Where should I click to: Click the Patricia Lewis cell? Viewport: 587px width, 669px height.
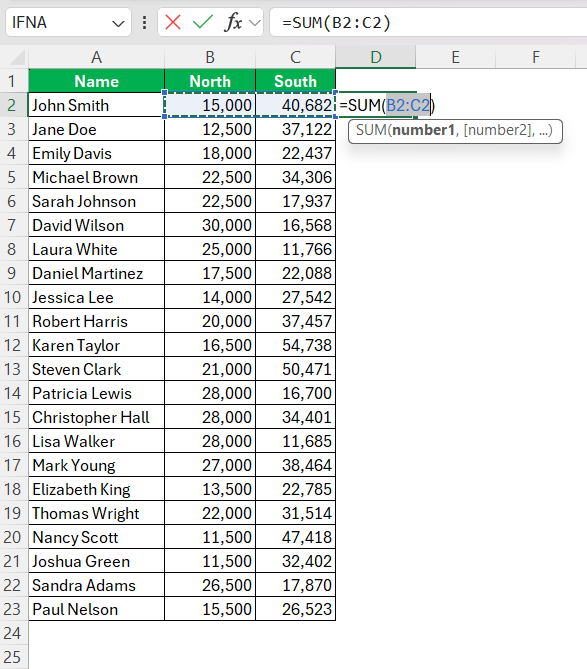96,393
